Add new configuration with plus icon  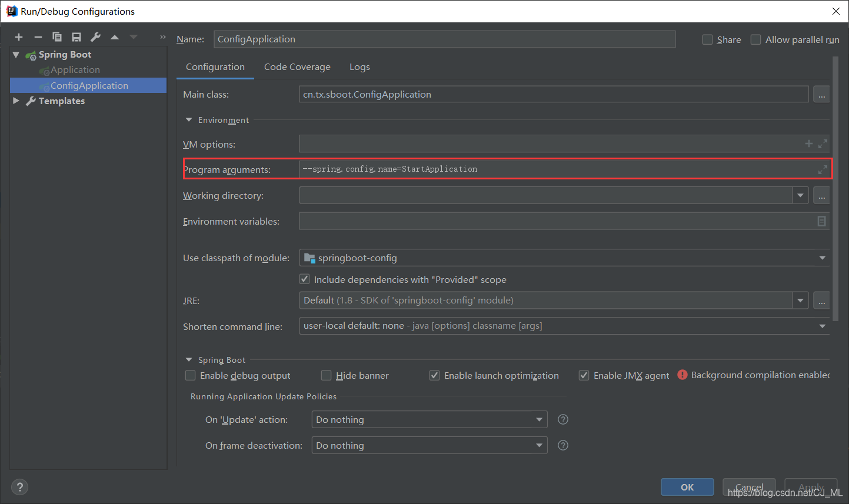click(19, 37)
